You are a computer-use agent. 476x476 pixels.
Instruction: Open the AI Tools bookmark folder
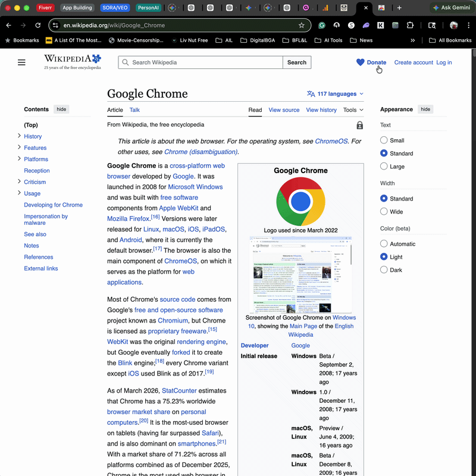click(328, 40)
